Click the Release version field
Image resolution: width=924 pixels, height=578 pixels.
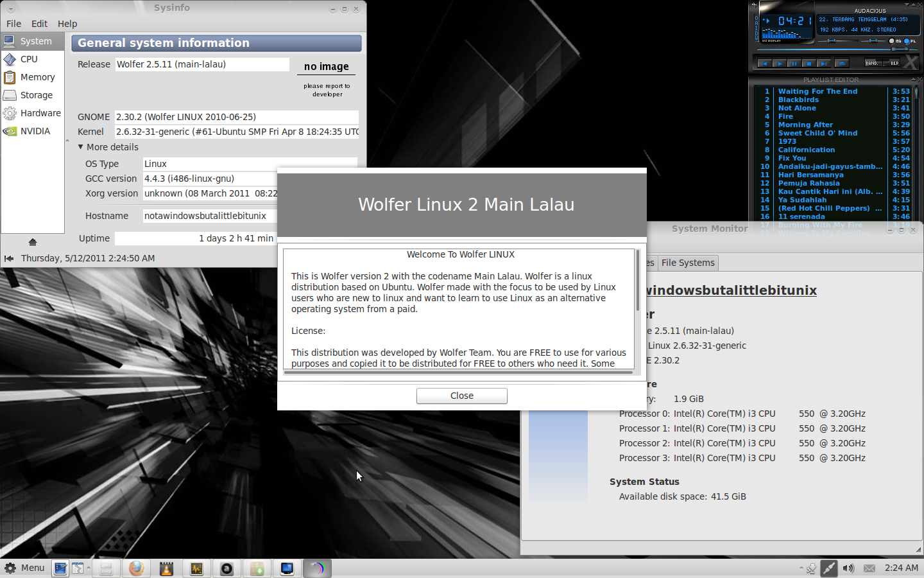(202, 64)
